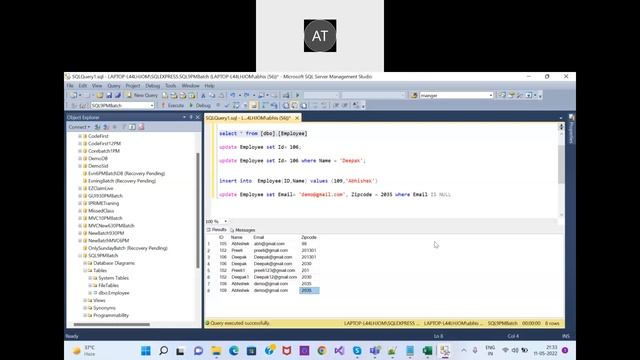Click the stop red icon in Object Explorer toolbar
The width and height of the screenshot is (640, 360).
(141, 127)
